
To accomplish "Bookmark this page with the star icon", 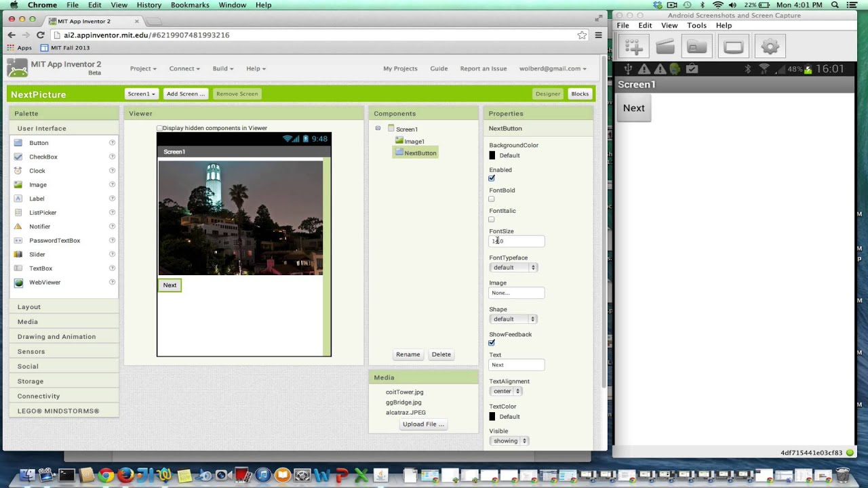I will 582,35.
